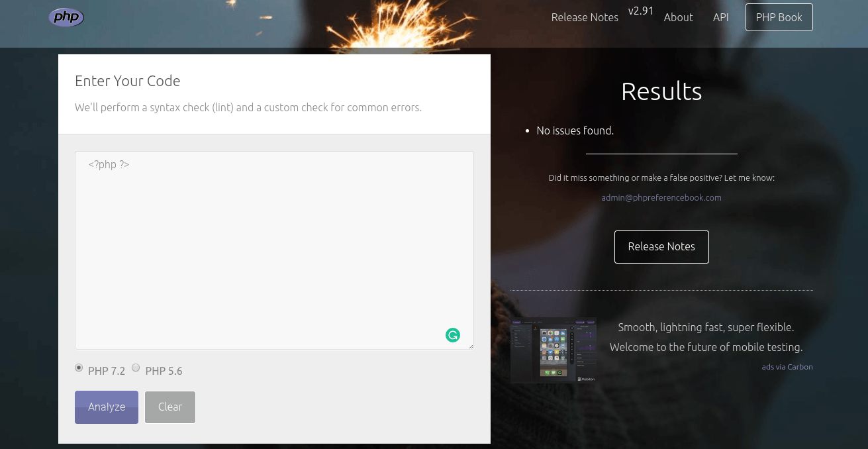Open the PHP Book page
The width and height of the screenshot is (868, 449).
[779, 17]
